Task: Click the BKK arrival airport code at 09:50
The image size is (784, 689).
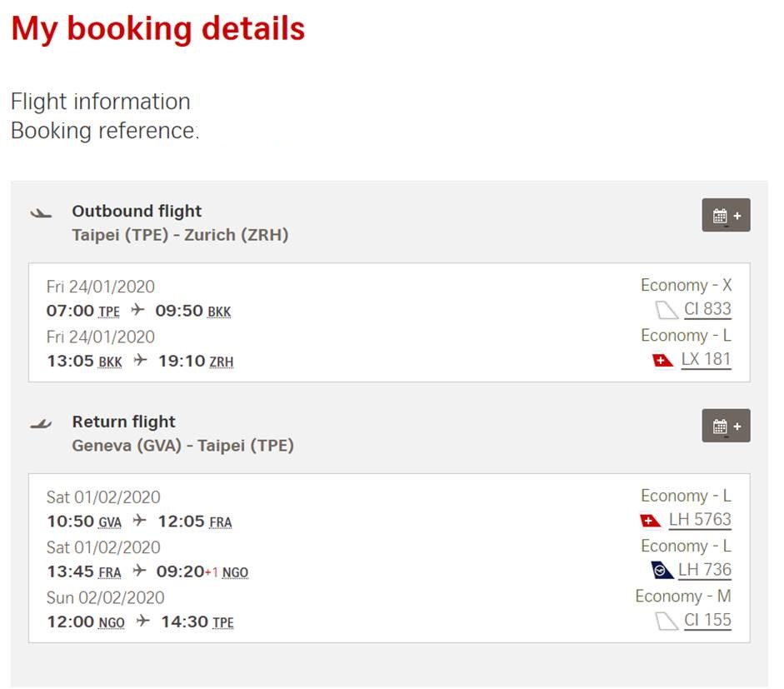Action: (219, 312)
